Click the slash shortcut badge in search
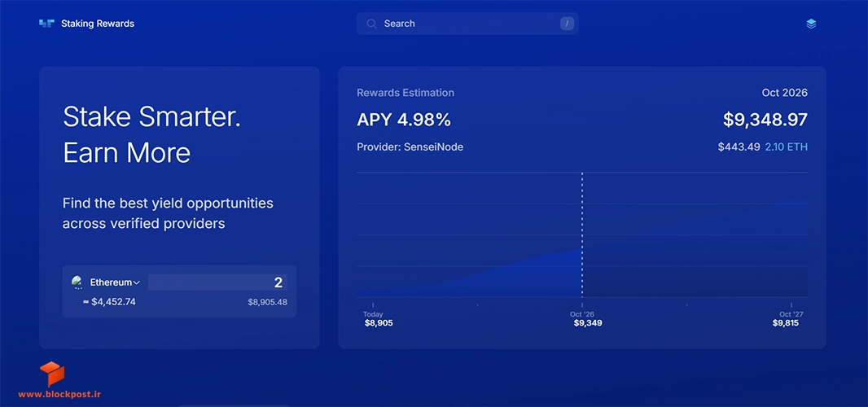This screenshot has width=868, height=407. click(567, 24)
